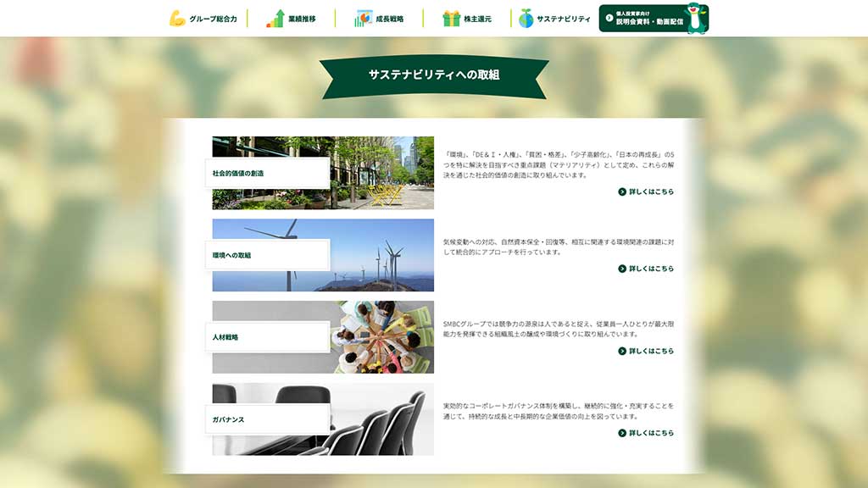
Task: Open the wind turbine photo for 環境への取組
Action: pyautogui.click(x=381, y=254)
